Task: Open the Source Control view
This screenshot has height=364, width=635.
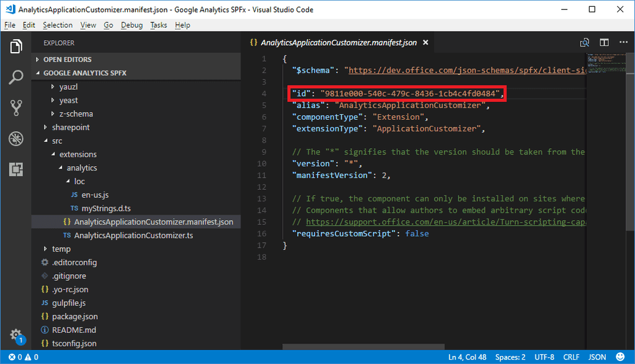Action: pyautogui.click(x=16, y=108)
